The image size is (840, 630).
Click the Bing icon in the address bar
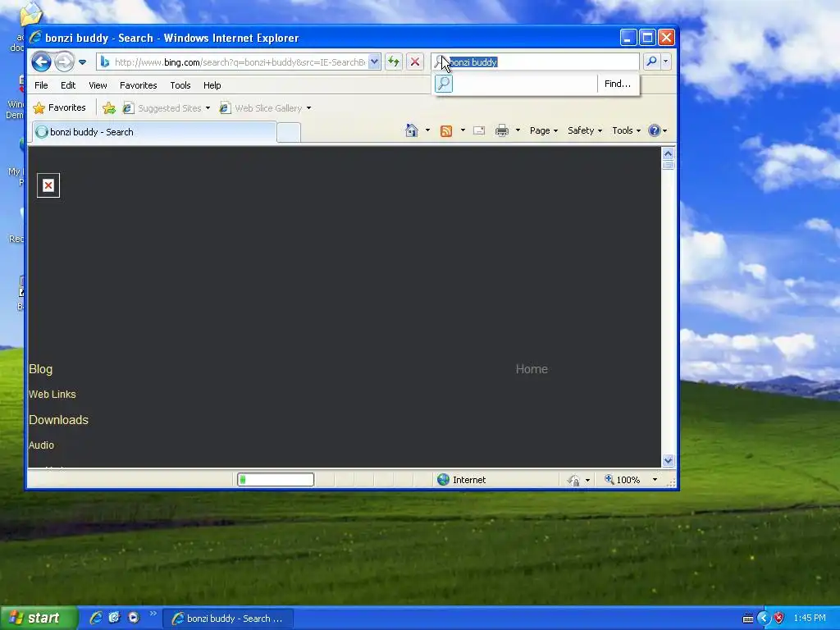click(105, 62)
